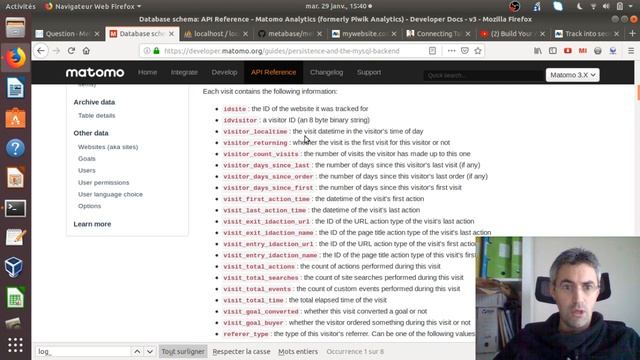
Task: Open 'User permissions' sidebar link
Action: (x=104, y=182)
